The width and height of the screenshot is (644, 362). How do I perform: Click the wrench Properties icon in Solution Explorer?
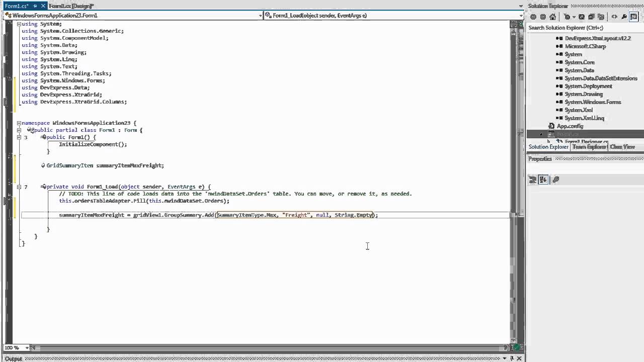624,17
